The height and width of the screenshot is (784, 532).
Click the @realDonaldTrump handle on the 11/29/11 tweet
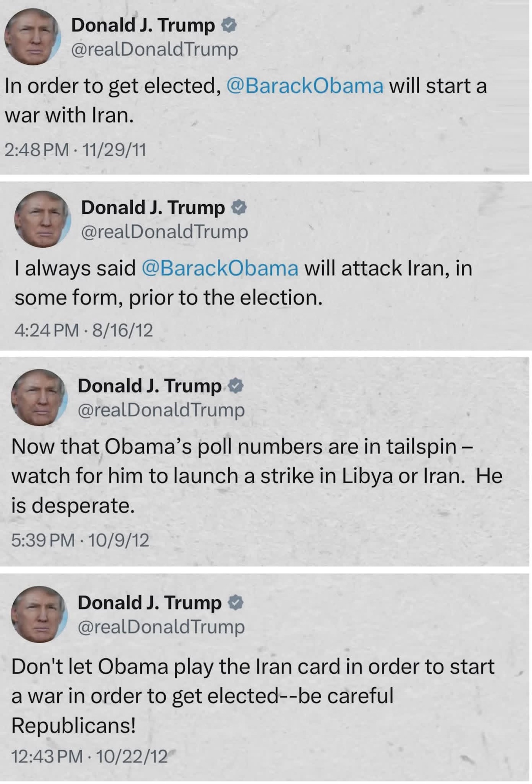tap(154, 49)
